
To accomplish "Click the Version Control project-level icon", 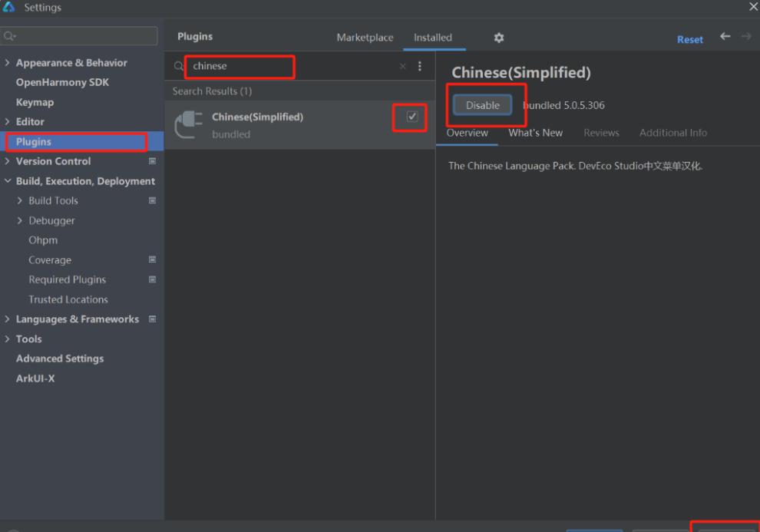I will coord(152,161).
